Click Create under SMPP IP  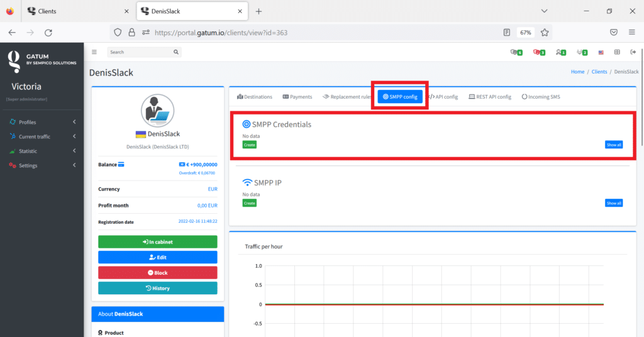pyautogui.click(x=249, y=203)
